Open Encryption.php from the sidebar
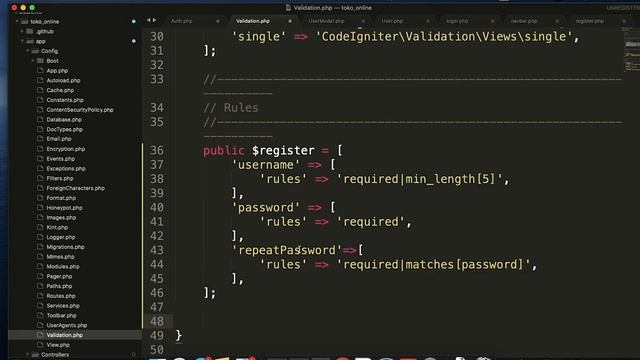 tap(66, 149)
